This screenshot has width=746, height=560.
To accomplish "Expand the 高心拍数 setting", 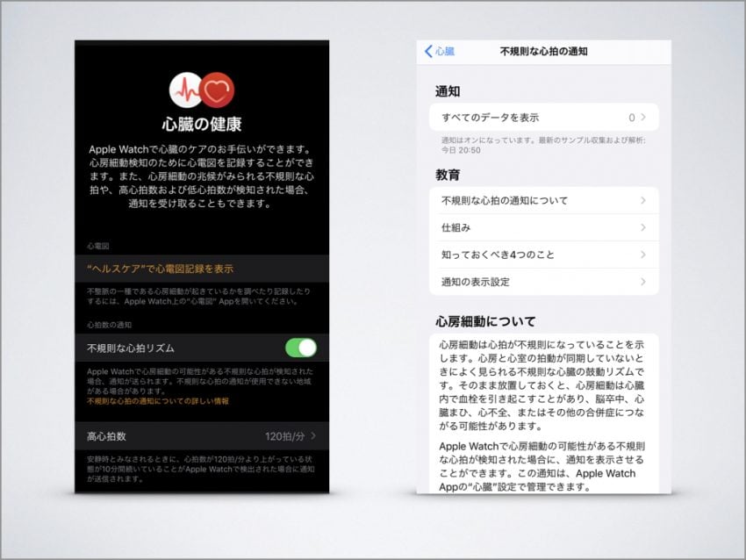I will (x=107, y=436).
